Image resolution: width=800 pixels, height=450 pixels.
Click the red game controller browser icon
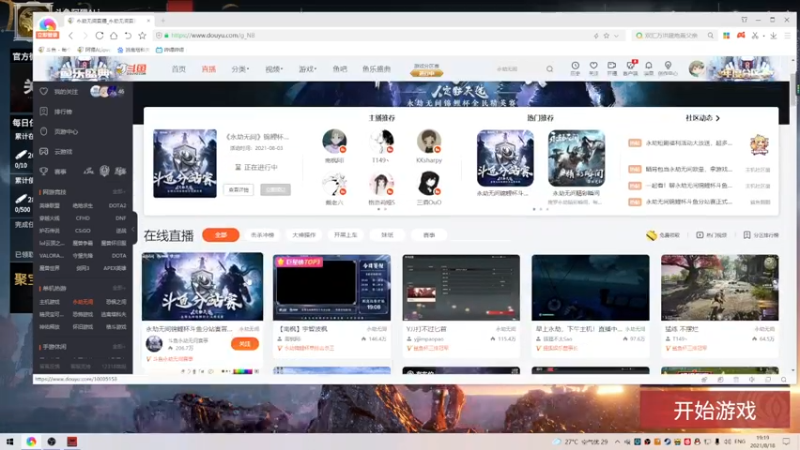coord(741,35)
